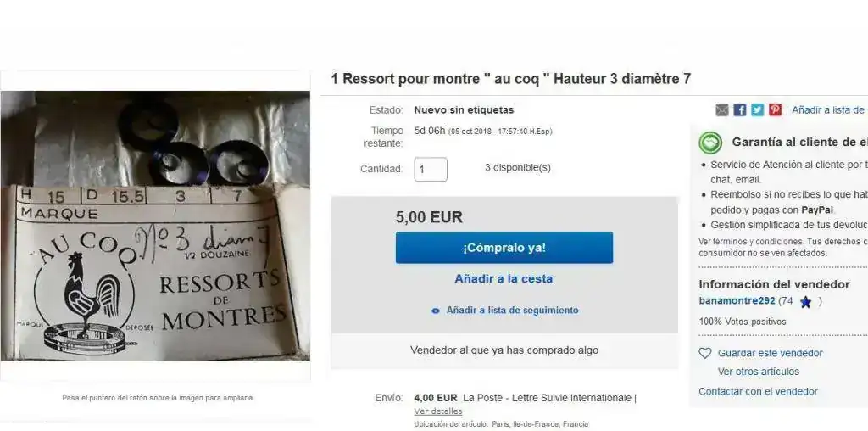Share listing on Facebook icon
Screen dimensions: 868x431
pos(739,109)
